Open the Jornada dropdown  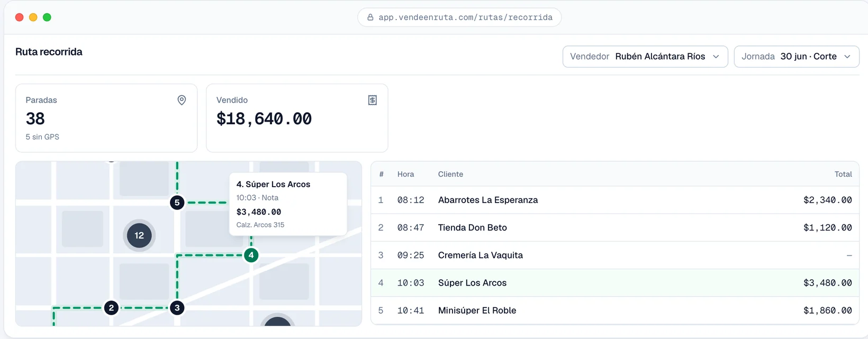[797, 57]
